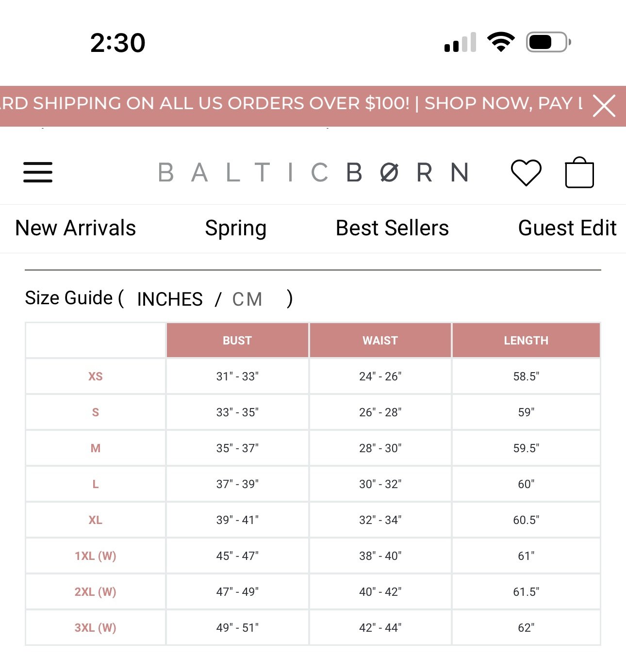This screenshot has width=626, height=672.
Task: Open the Guest Edit tab
Action: point(567,228)
